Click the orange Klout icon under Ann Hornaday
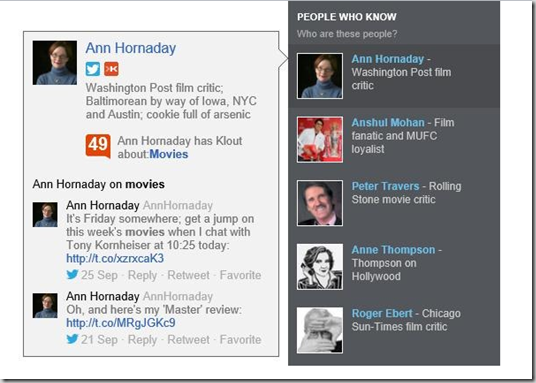This screenshot has height=383, width=536. [x=111, y=69]
